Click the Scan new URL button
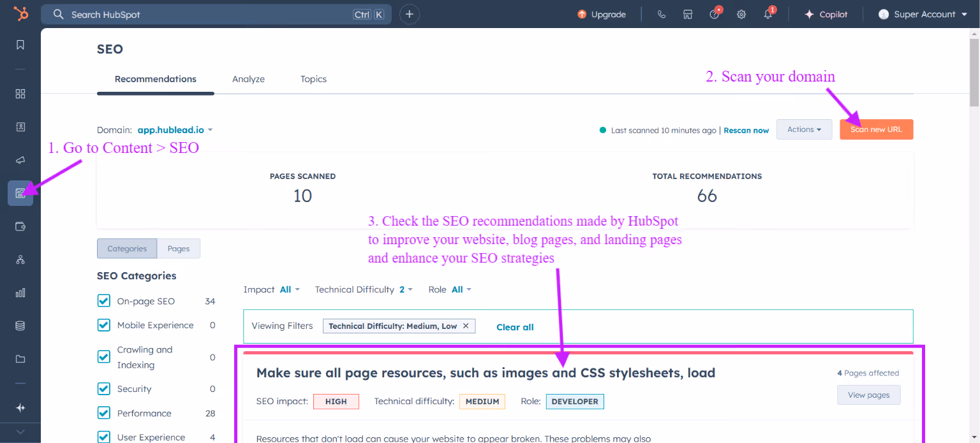Viewport: 980px width, 443px height. click(876, 129)
